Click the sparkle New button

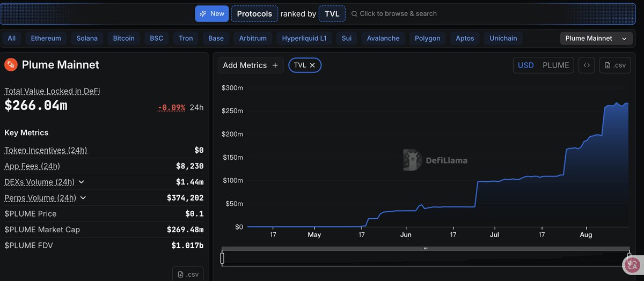tap(211, 13)
